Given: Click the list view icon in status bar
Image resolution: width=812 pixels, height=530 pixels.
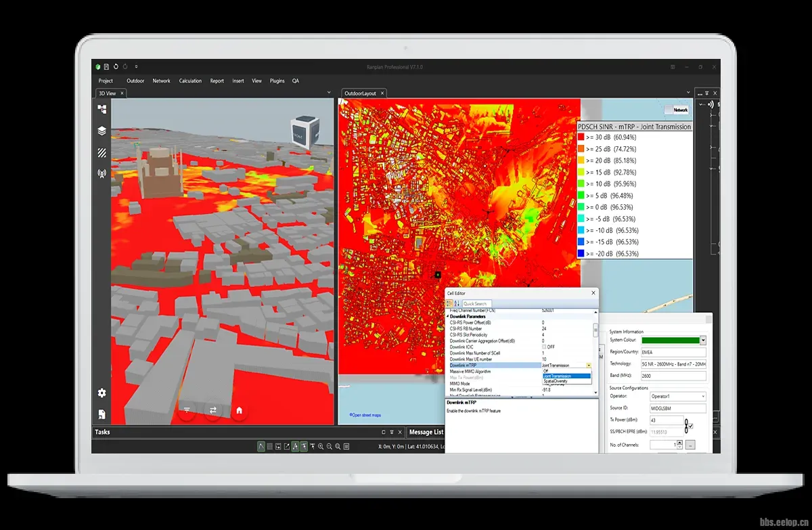Looking at the screenshot, I should pos(346,447).
